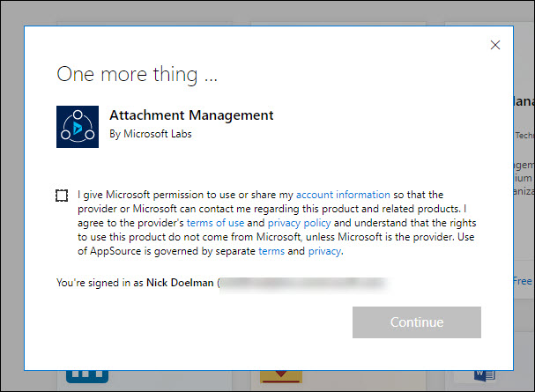
Task: Close the One more thing dialog
Action: pos(495,45)
